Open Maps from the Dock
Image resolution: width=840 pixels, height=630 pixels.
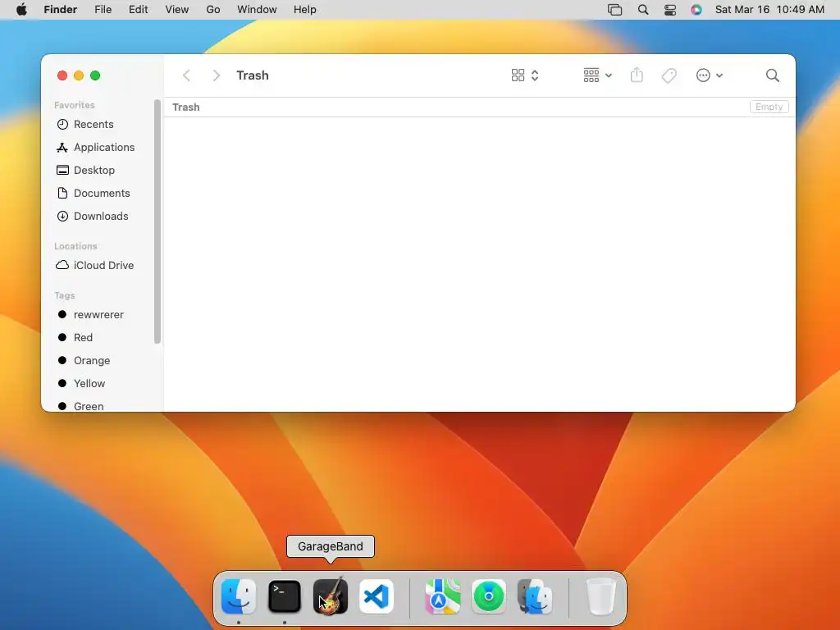[x=443, y=596]
